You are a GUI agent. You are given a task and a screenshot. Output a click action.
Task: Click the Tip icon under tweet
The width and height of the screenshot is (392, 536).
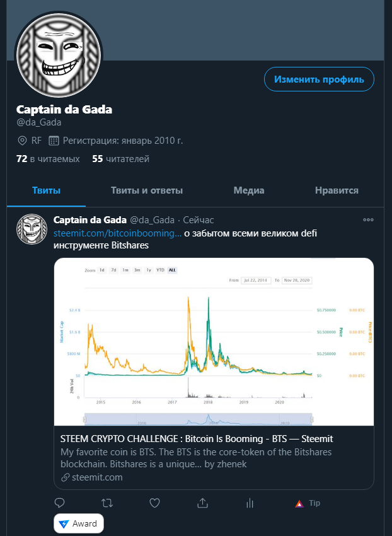pyautogui.click(x=308, y=503)
